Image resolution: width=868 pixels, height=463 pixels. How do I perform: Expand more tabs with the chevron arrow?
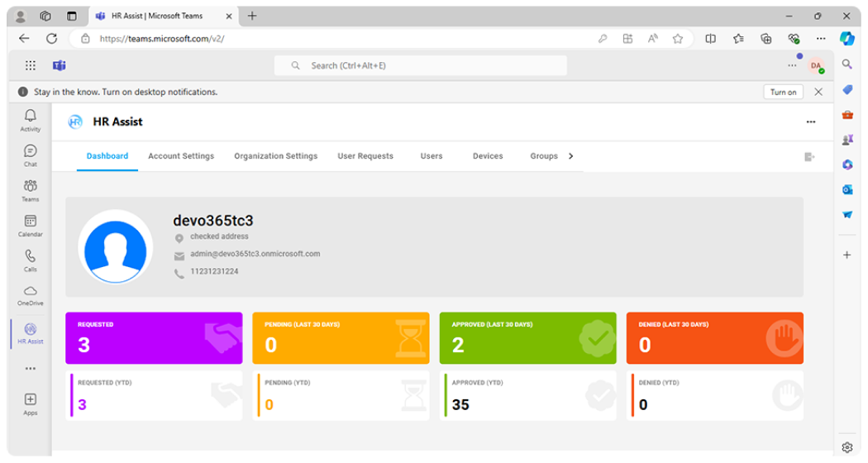570,156
